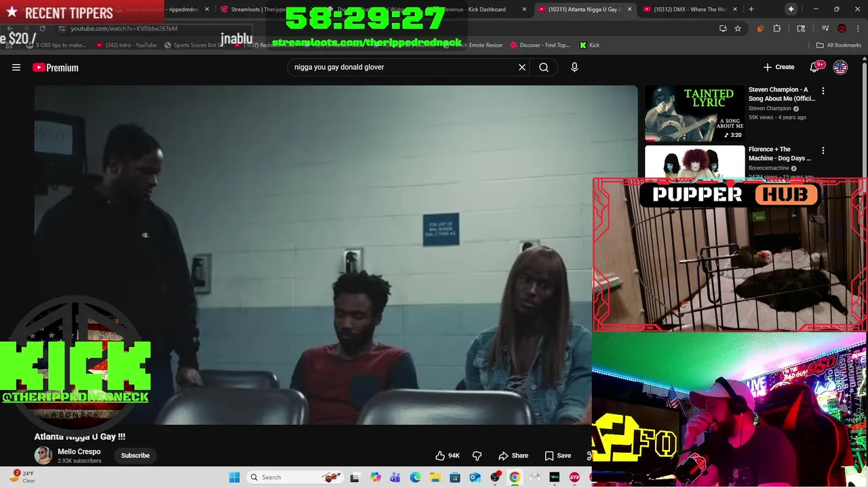
Task: Open Steven Champion video thumbnail
Action: coord(694,113)
